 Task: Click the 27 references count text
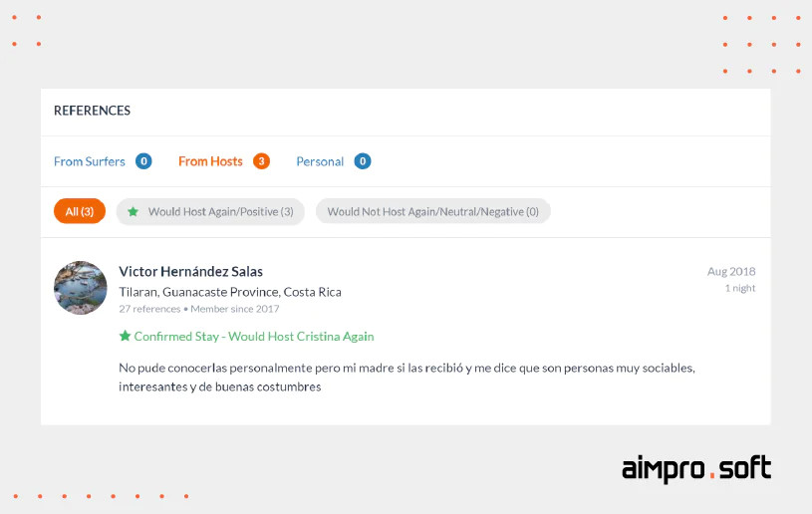[149, 309]
